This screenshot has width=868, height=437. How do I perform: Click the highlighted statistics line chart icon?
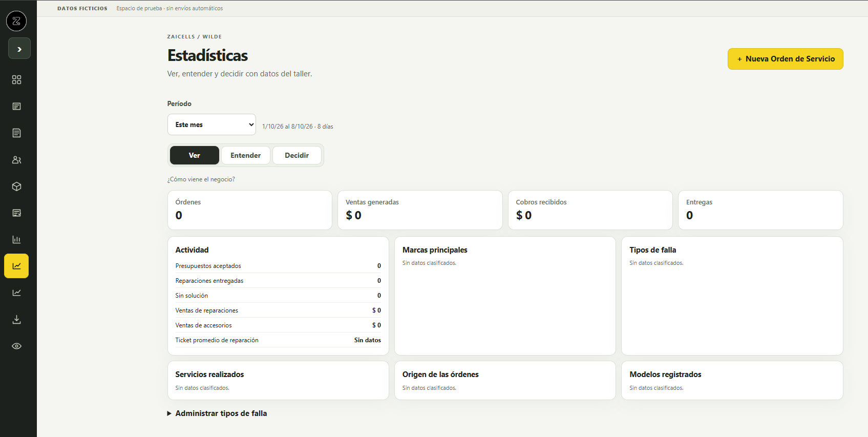[16, 266]
